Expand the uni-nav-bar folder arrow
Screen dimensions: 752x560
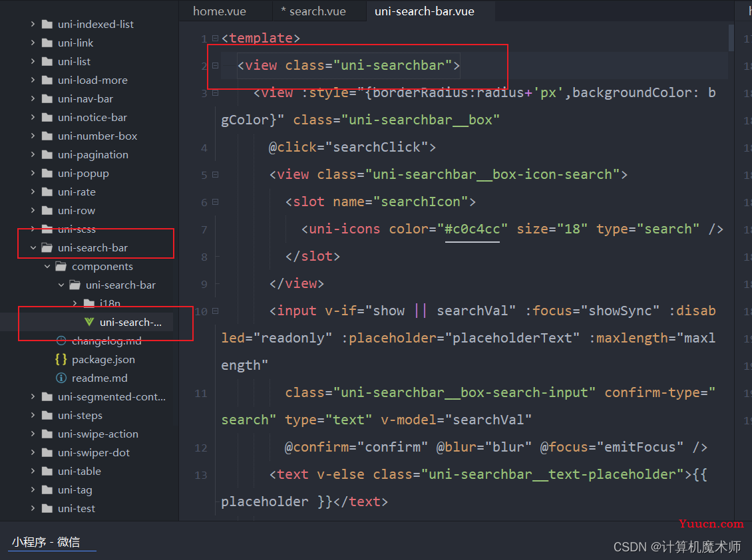pos(33,99)
